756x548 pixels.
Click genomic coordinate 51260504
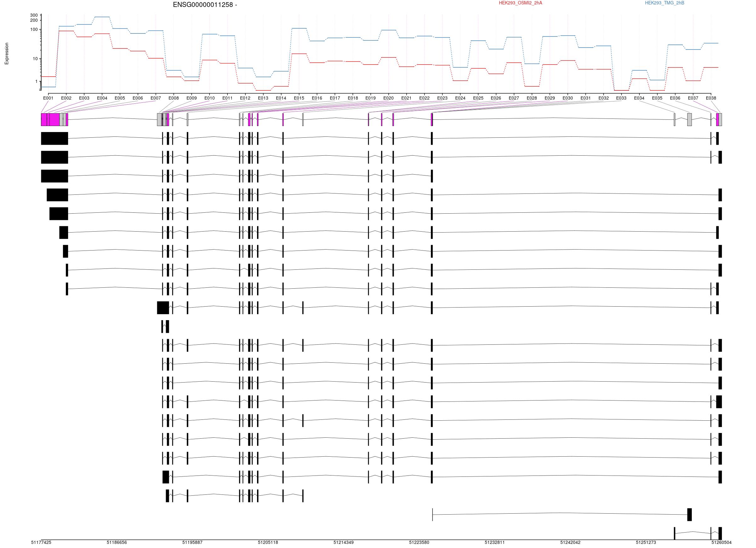pos(721,542)
